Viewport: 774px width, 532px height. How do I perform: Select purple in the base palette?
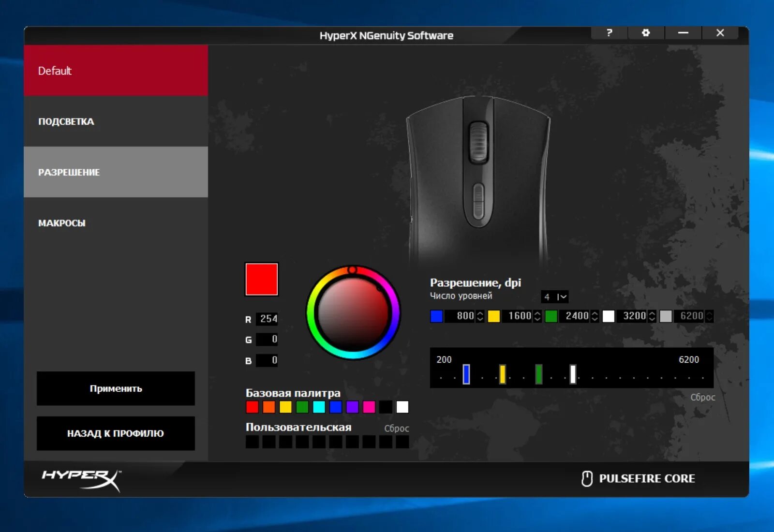point(352,407)
